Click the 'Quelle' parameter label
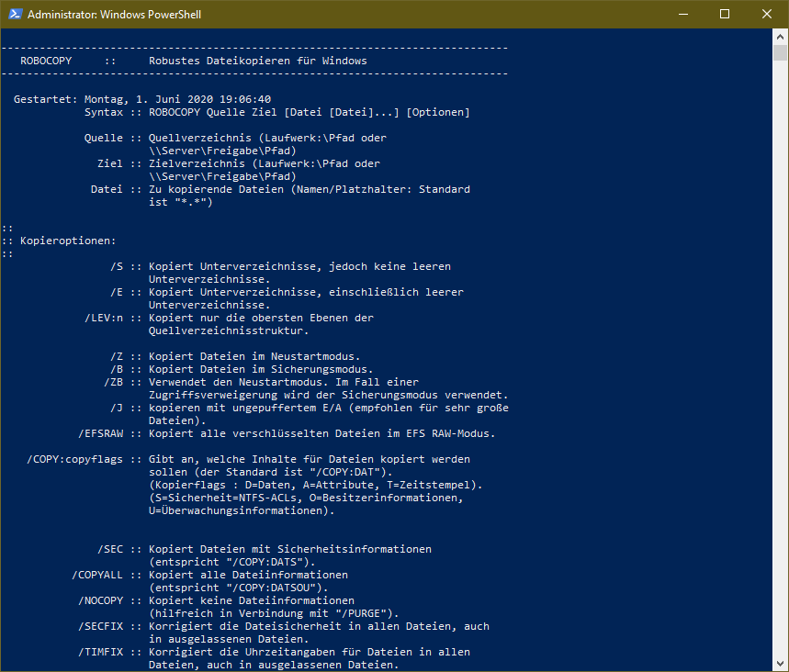Viewport: 789px width, 672px height. point(104,138)
